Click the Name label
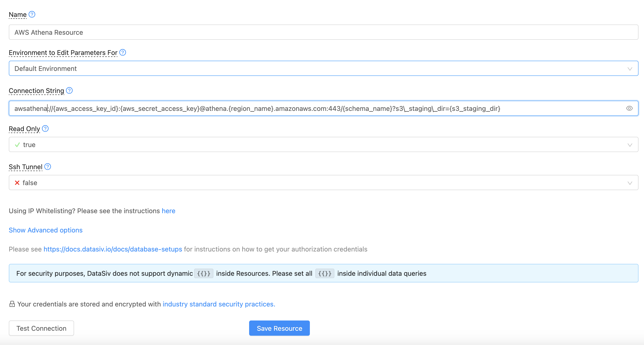 [x=18, y=15]
